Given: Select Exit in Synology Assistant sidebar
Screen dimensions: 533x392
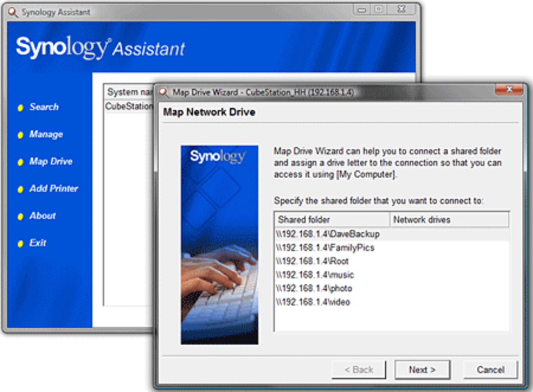Looking at the screenshot, I should tap(38, 243).
